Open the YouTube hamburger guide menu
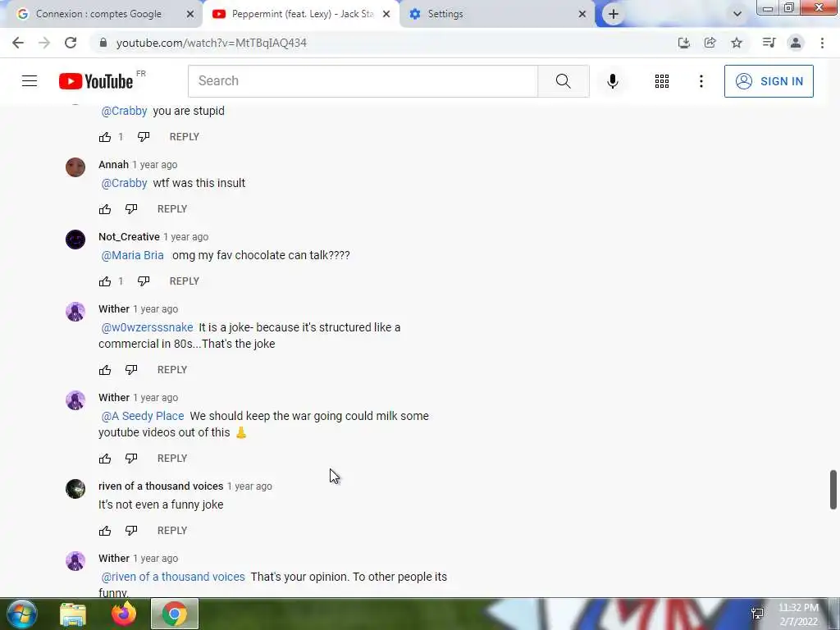840x630 pixels. click(x=30, y=81)
